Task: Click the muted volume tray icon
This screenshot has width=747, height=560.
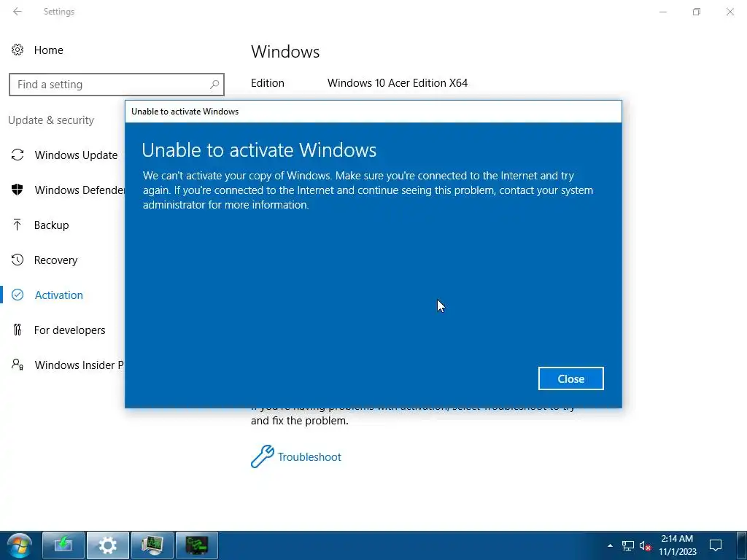Action: coord(646,545)
